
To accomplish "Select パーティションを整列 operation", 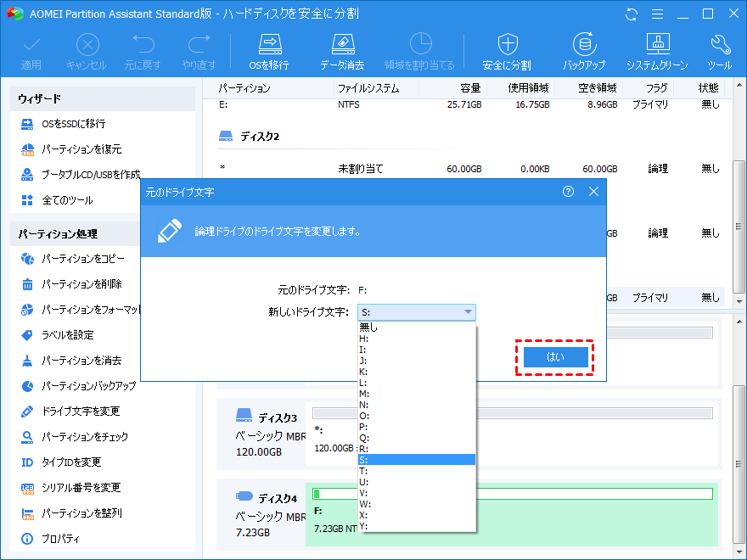I will click(x=71, y=513).
